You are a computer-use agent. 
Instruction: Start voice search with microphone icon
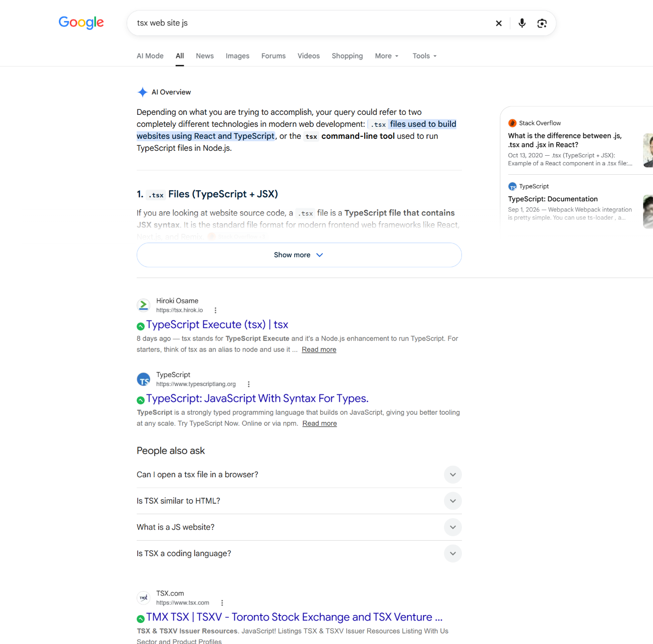[x=522, y=23]
